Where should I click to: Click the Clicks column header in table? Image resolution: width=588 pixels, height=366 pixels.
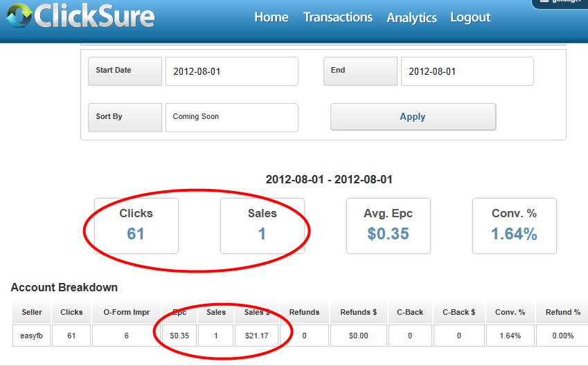[71, 312]
